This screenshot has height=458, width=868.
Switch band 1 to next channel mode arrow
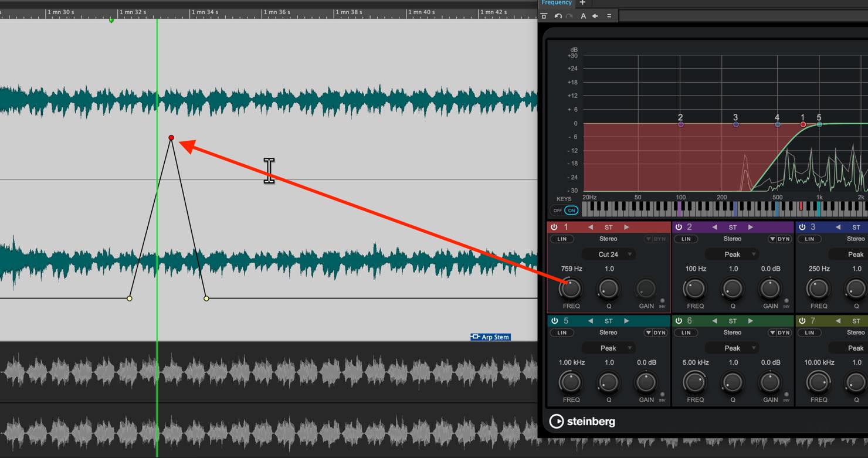[x=626, y=227]
